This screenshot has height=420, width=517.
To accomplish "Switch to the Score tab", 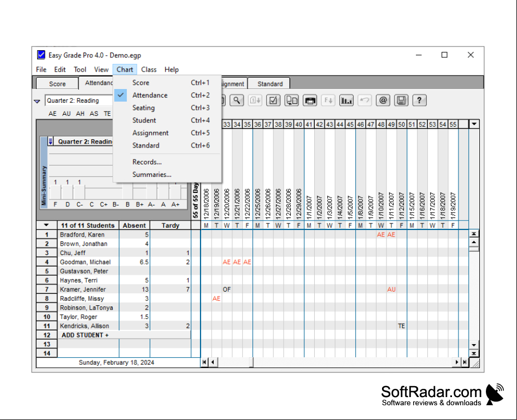I will pyautogui.click(x=57, y=84).
